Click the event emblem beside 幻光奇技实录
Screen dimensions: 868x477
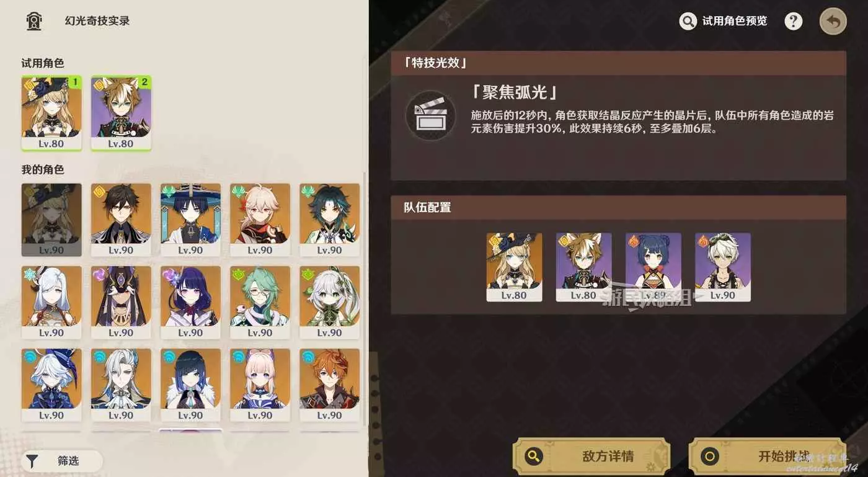34,21
